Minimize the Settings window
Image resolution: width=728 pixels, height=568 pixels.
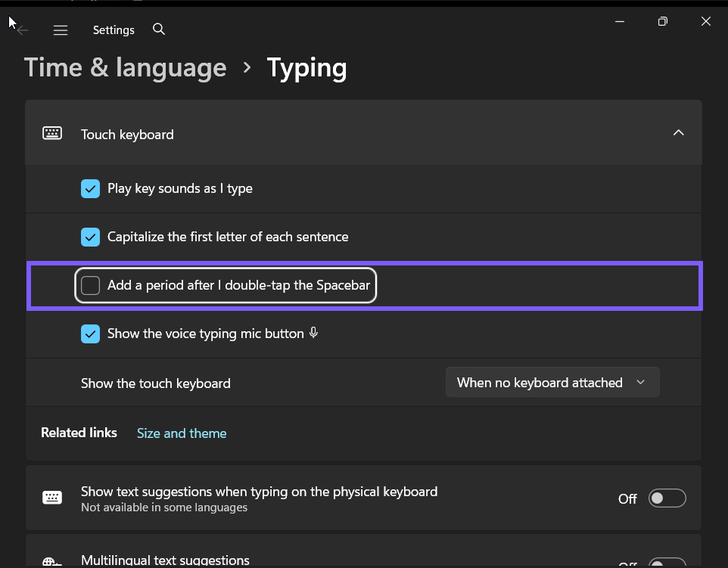point(620,21)
